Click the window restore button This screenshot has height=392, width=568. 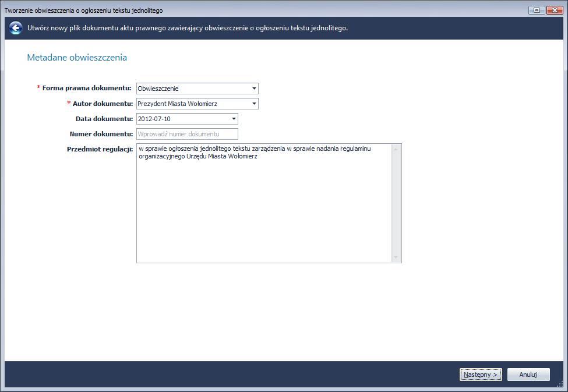537,10
